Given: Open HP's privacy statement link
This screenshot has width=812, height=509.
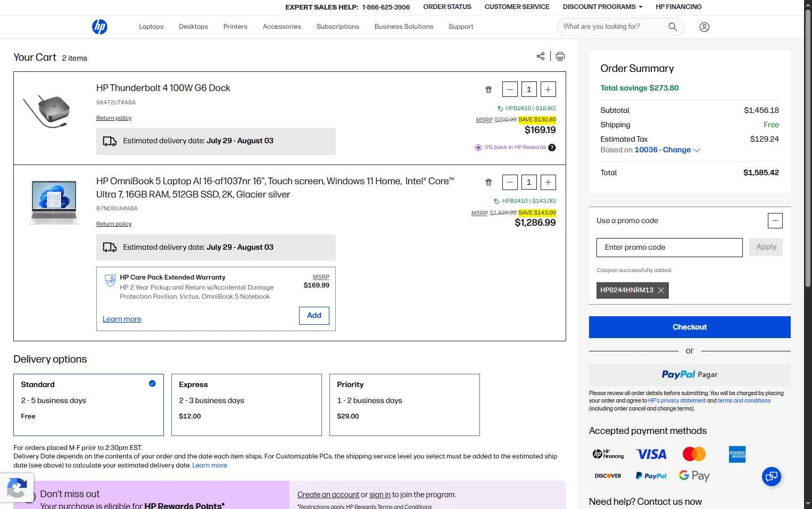Looking at the screenshot, I should pos(677,401).
